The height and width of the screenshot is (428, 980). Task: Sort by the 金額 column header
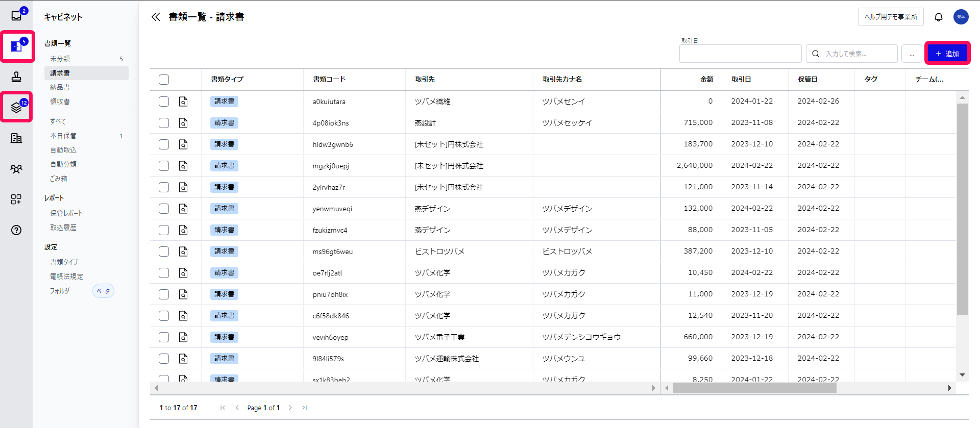click(706, 79)
